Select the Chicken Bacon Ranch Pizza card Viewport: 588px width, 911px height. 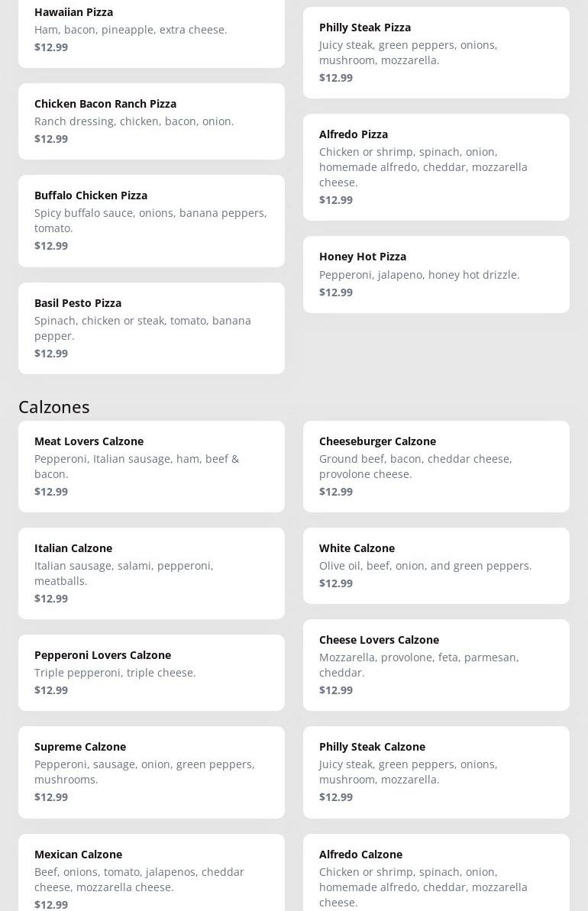[151, 121]
